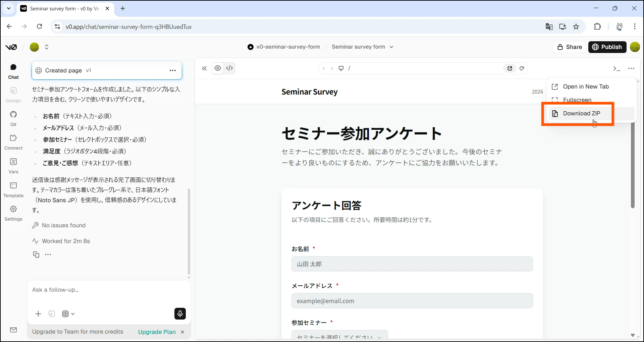Go forward in preview navigation
This screenshot has width=644, height=342.
click(332, 68)
